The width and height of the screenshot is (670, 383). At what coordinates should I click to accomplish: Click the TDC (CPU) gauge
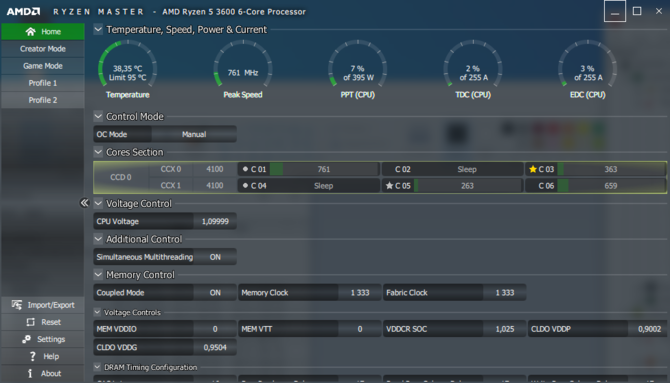(x=473, y=64)
